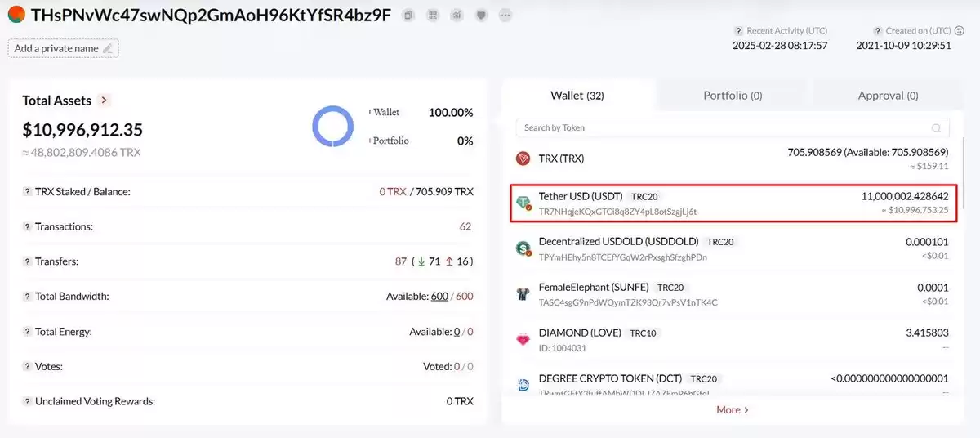Copy the account address with copy icon

tap(408, 16)
